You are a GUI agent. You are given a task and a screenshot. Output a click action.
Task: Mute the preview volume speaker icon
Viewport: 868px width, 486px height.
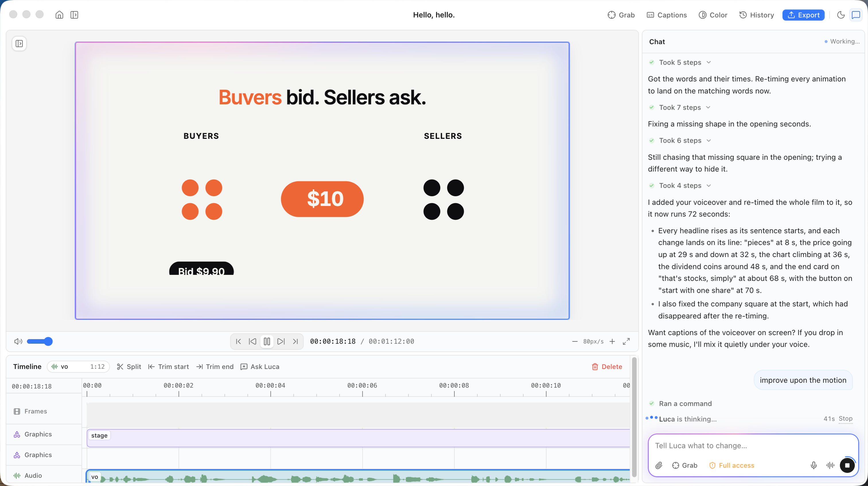[x=18, y=341]
